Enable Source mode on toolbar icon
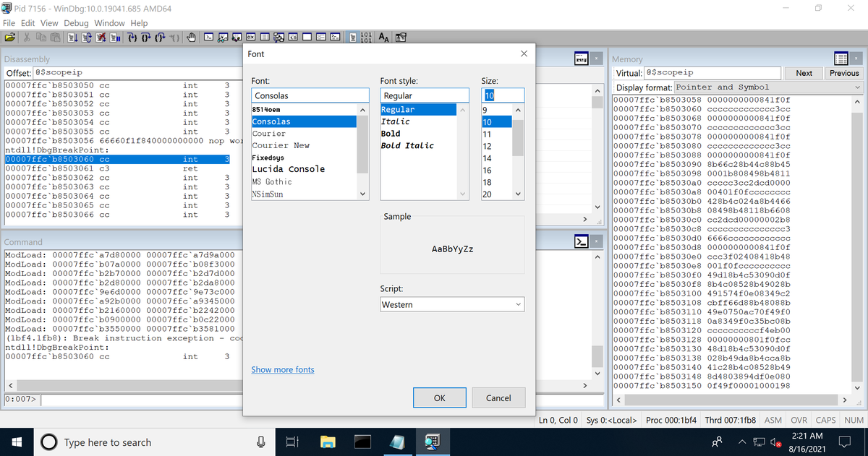The image size is (868, 456). click(x=353, y=37)
